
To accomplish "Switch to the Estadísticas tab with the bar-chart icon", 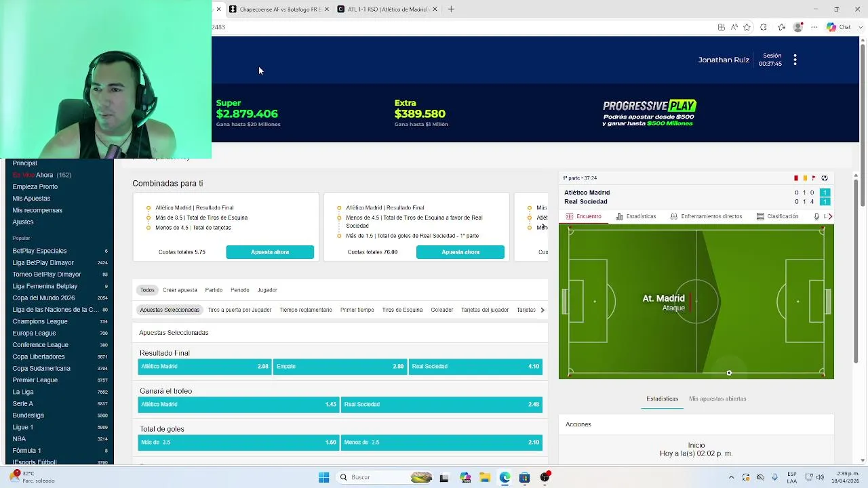I will [636, 216].
